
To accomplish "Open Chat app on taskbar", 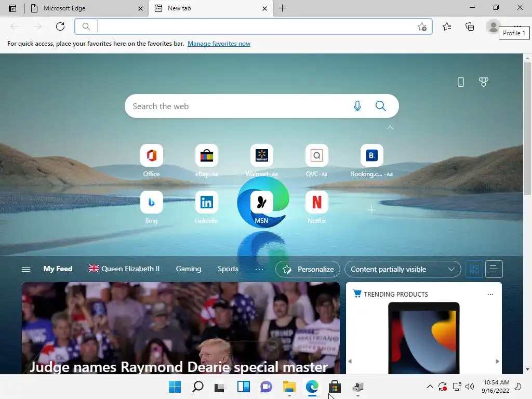I will pyautogui.click(x=266, y=387).
